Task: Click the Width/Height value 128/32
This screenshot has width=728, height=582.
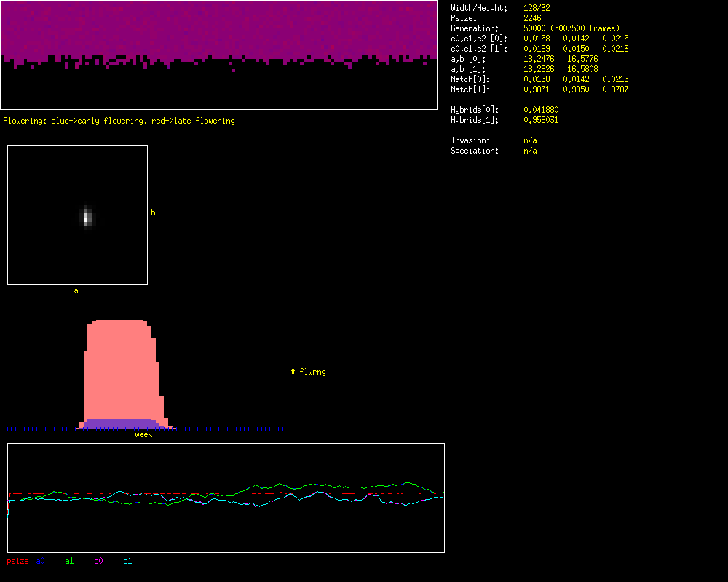Action: (x=537, y=8)
